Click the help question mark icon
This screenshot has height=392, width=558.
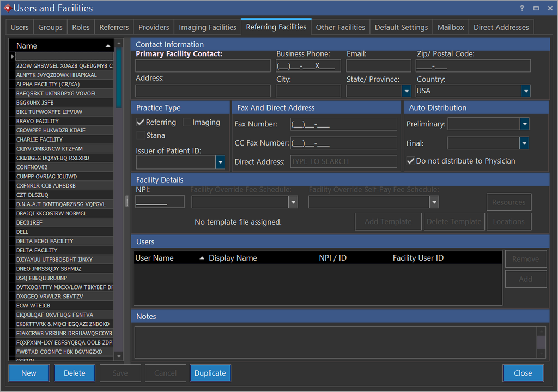point(523,8)
